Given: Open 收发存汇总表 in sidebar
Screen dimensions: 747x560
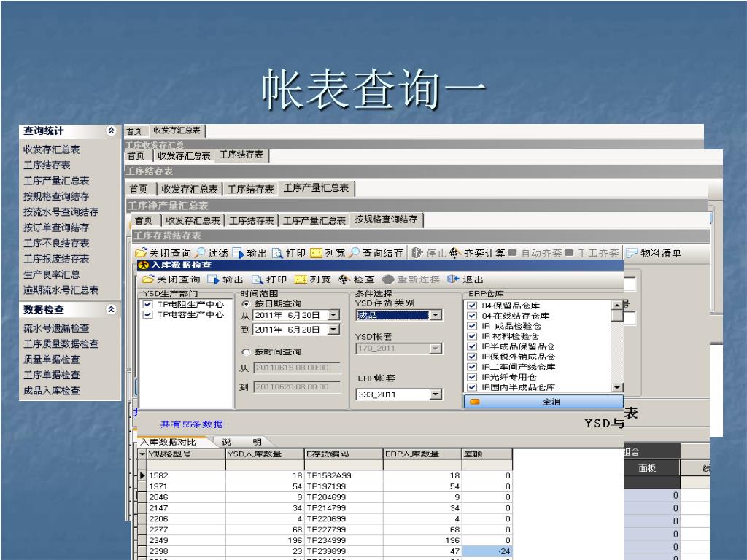Looking at the screenshot, I should (52, 149).
